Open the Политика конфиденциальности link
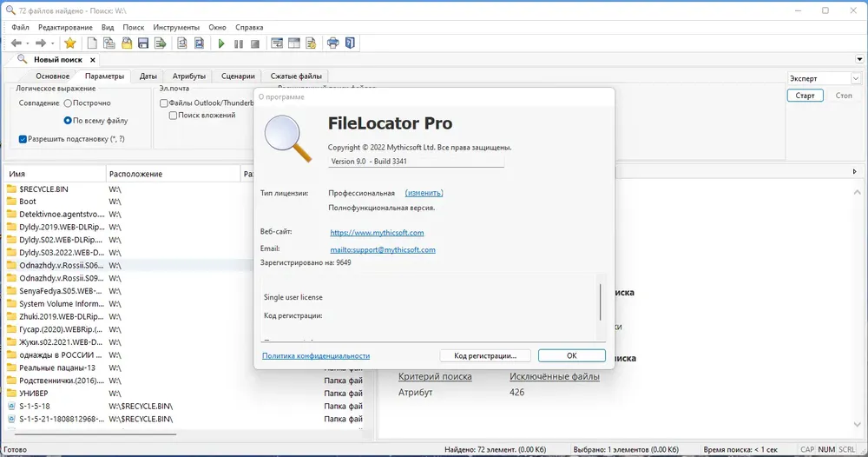This screenshot has width=868, height=457. [316, 355]
